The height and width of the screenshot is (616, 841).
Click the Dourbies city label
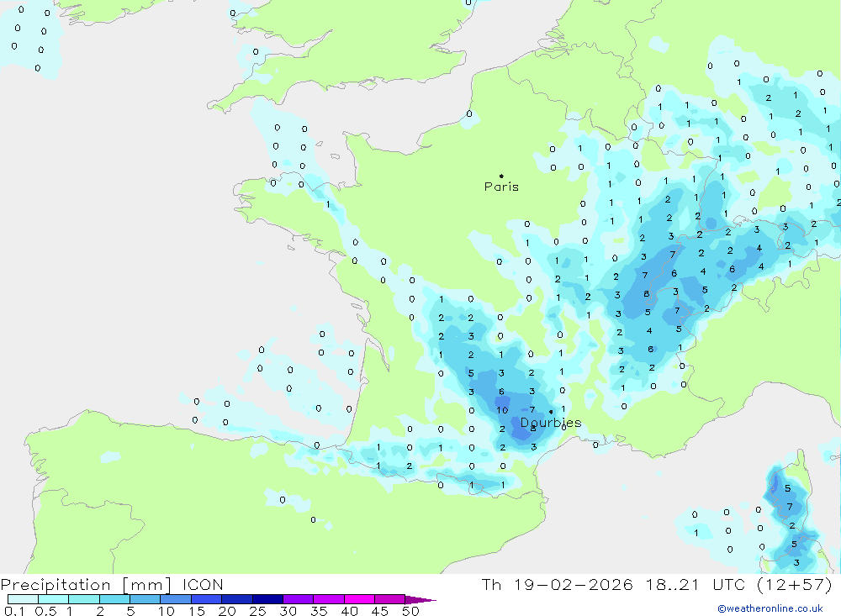point(551,423)
